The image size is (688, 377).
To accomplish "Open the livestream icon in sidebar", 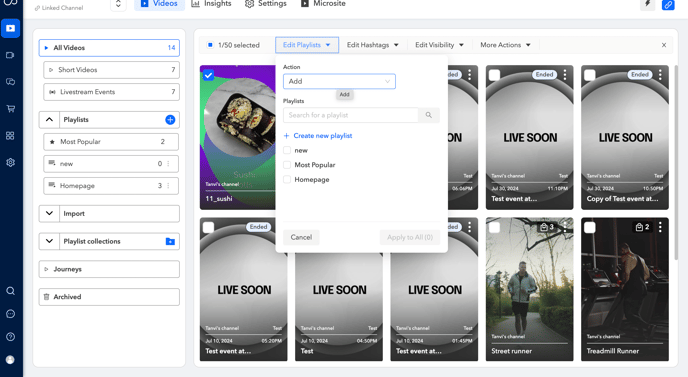I will (11, 55).
